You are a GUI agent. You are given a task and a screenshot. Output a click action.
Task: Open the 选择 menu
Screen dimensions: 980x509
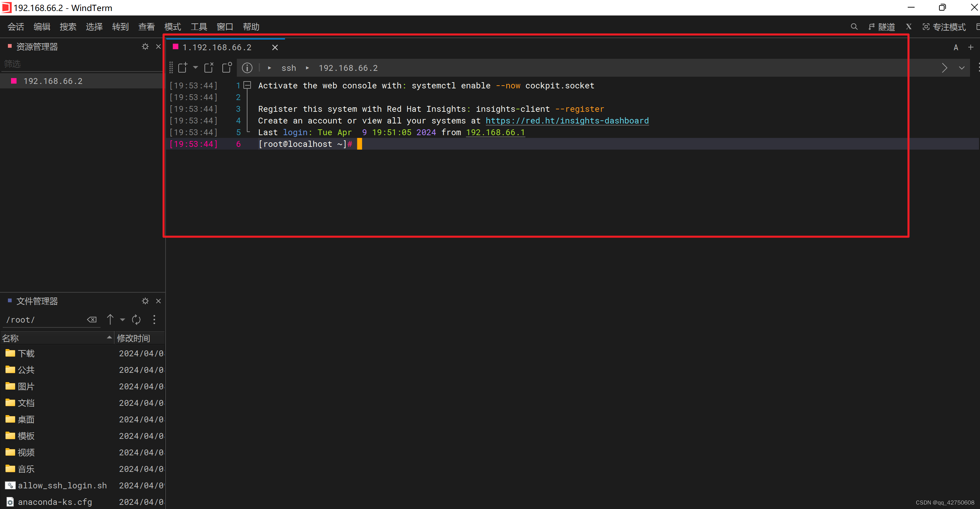click(x=94, y=26)
